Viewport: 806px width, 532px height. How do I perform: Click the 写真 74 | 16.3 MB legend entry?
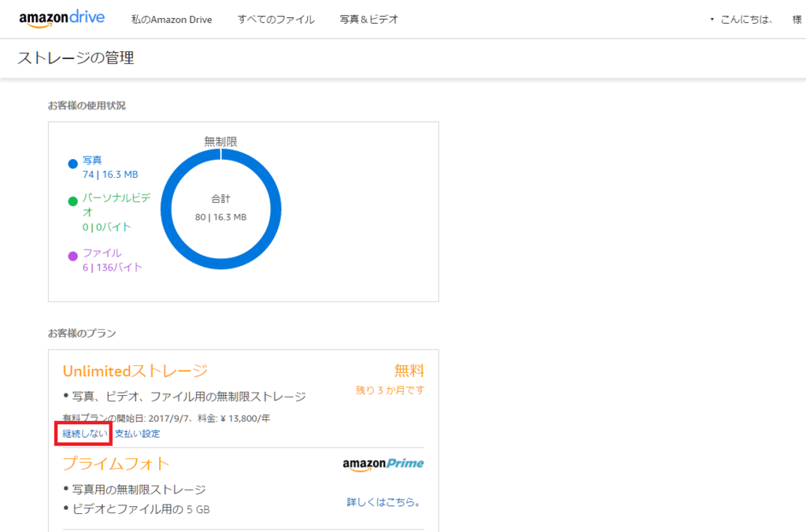pyautogui.click(x=110, y=168)
